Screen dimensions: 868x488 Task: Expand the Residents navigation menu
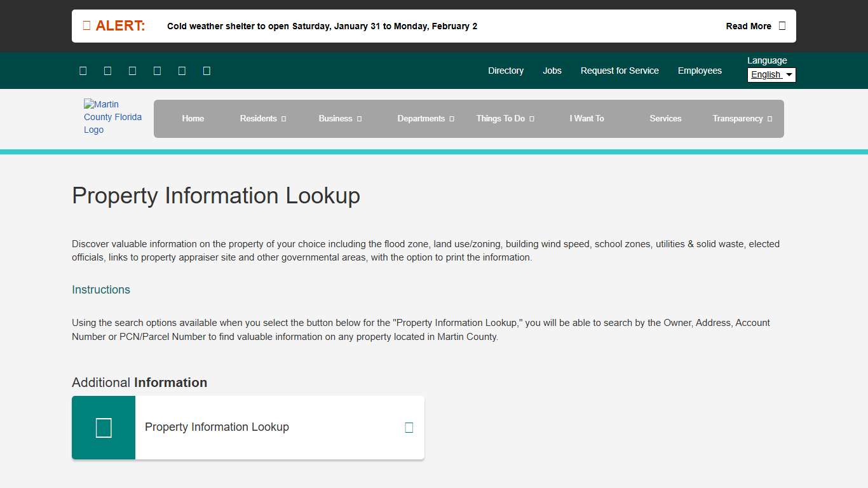coord(262,119)
